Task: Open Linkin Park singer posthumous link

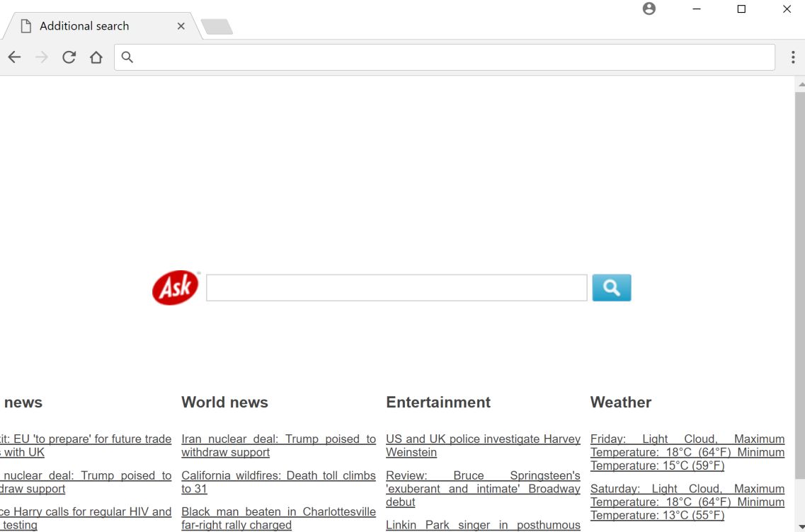Action: coord(483,526)
